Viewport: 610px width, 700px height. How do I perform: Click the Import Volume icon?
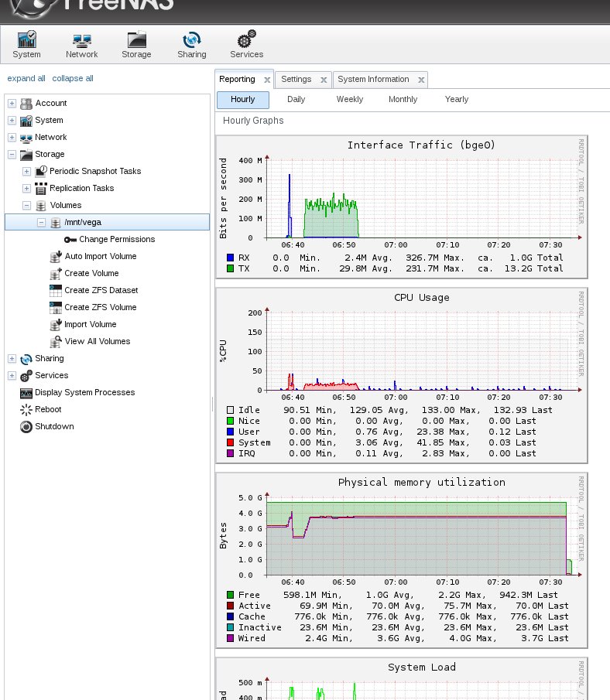pyautogui.click(x=56, y=325)
